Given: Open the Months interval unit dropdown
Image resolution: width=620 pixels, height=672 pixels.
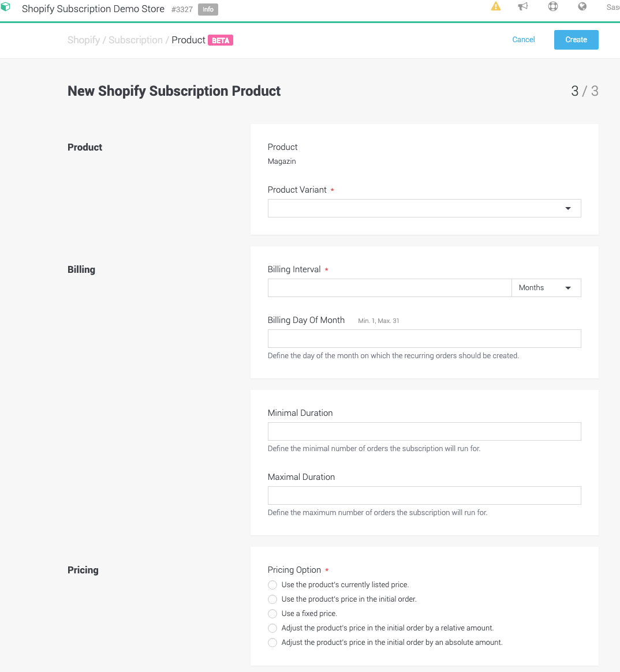Looking at the screenshot, I should tap(546, 287).
